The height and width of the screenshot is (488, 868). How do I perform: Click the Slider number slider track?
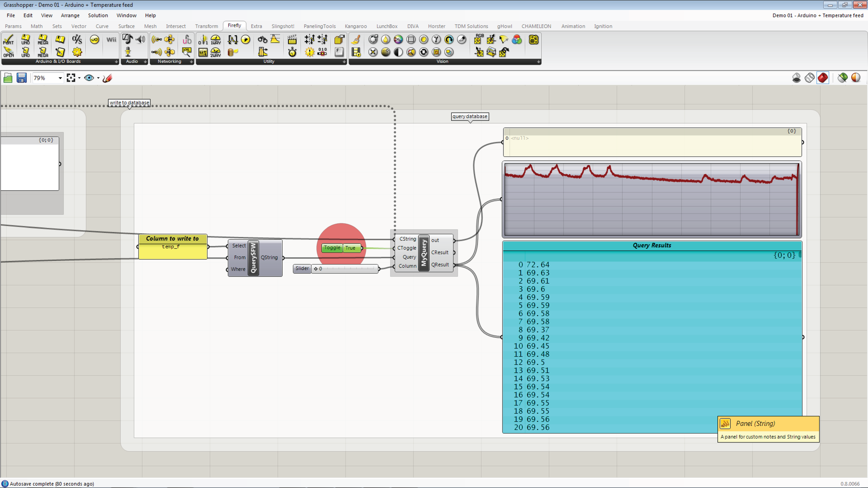pos(347,269)
